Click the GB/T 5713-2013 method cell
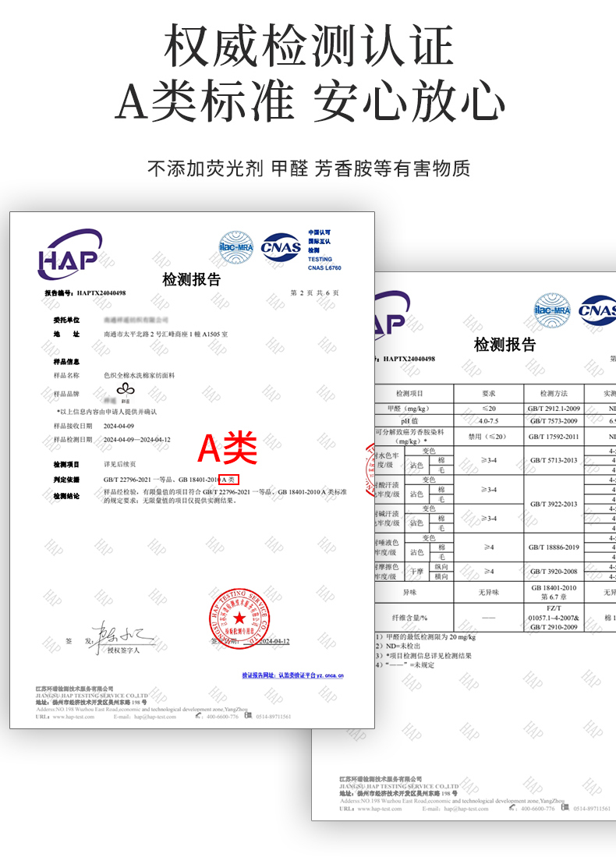 click(x=554, y=460)
